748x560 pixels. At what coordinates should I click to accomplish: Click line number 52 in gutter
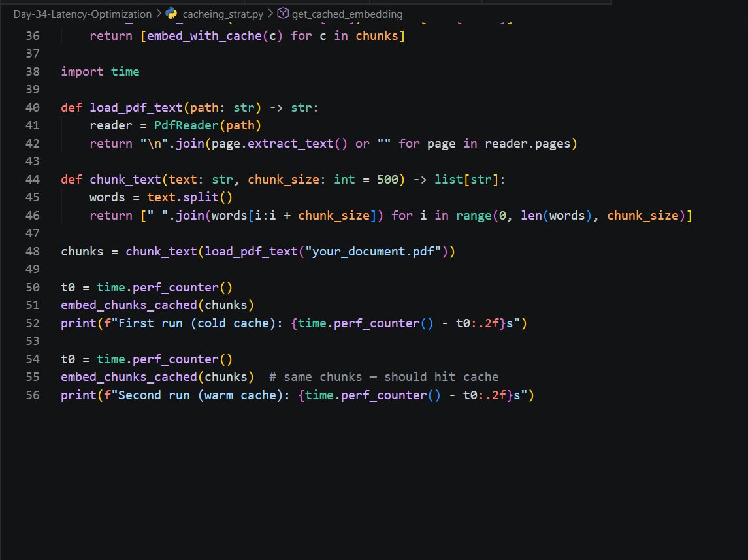[33, 323]
